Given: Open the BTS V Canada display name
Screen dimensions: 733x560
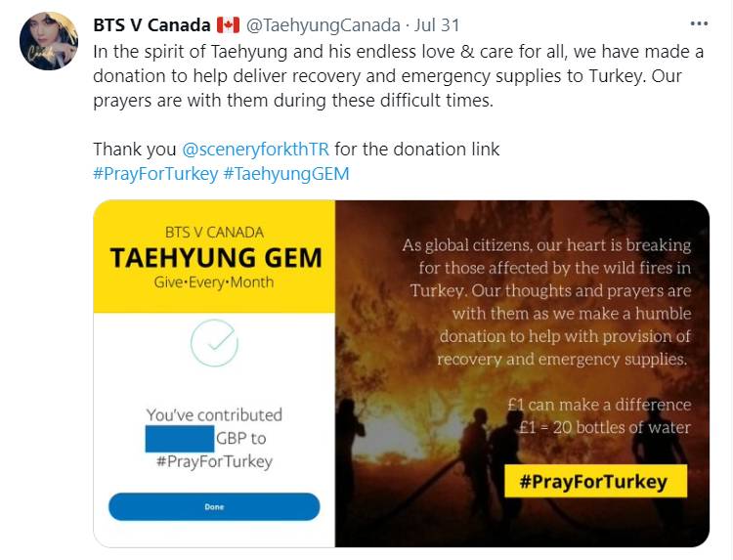Looking at the screenshot, I should (151, 24).
